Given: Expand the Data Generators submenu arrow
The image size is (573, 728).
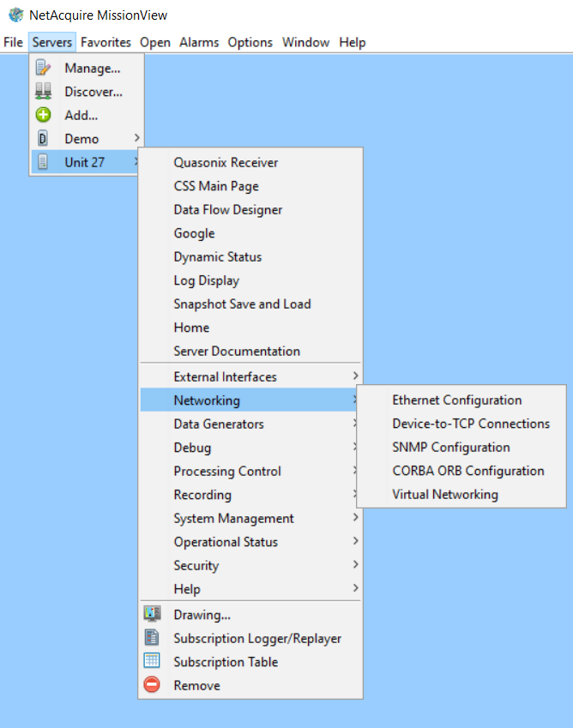Looking at the screenshot, I should (x=354, y=423).
